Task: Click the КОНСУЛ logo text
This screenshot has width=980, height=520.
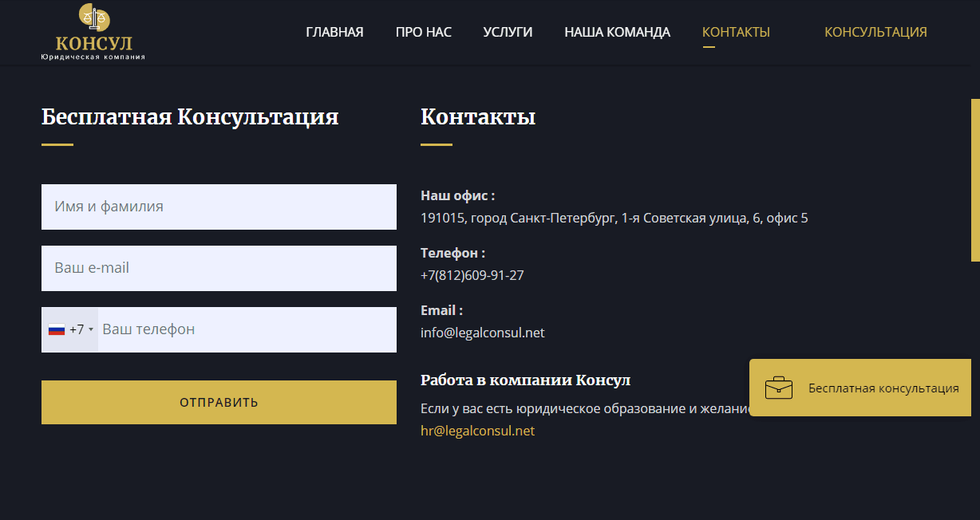Action: pos(93,43)
